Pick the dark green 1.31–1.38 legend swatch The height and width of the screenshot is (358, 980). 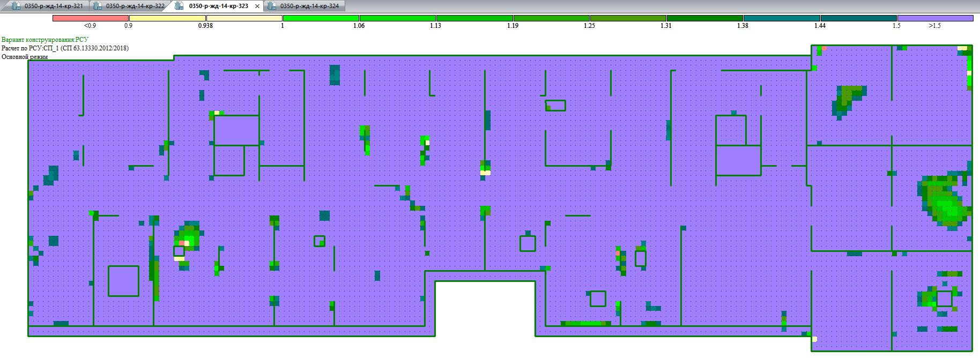705,18
